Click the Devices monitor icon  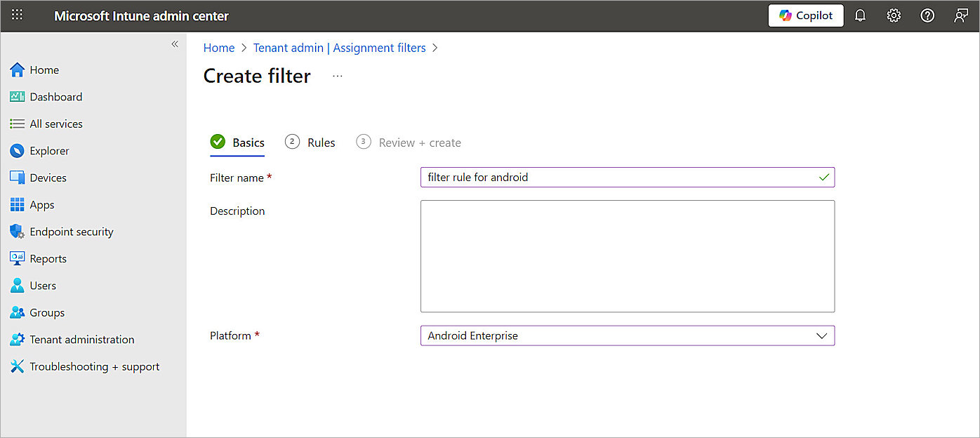point(18,178)
